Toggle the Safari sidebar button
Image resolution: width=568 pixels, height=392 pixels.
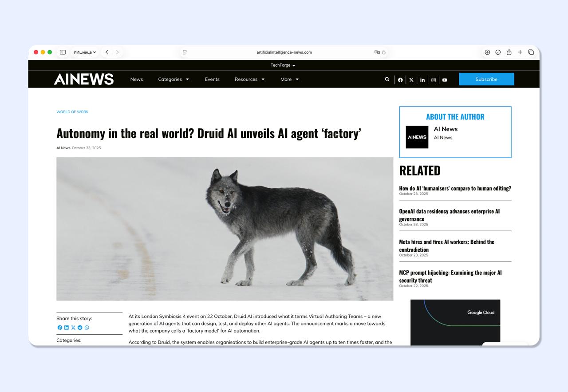pyautogui.click(x=63, y=52)
